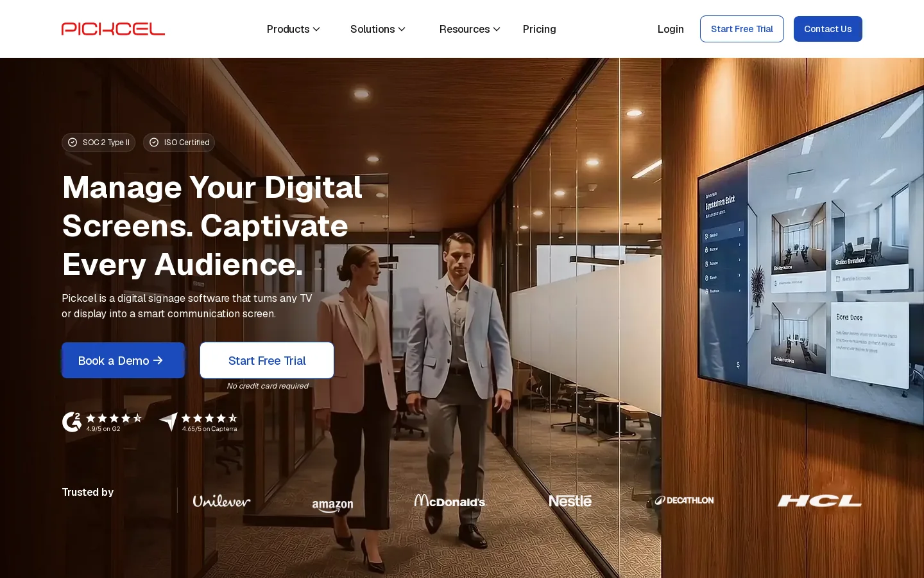Click the McDonald's logo
The height and width of the screenshot is (578, 924).
click(449, 500)
